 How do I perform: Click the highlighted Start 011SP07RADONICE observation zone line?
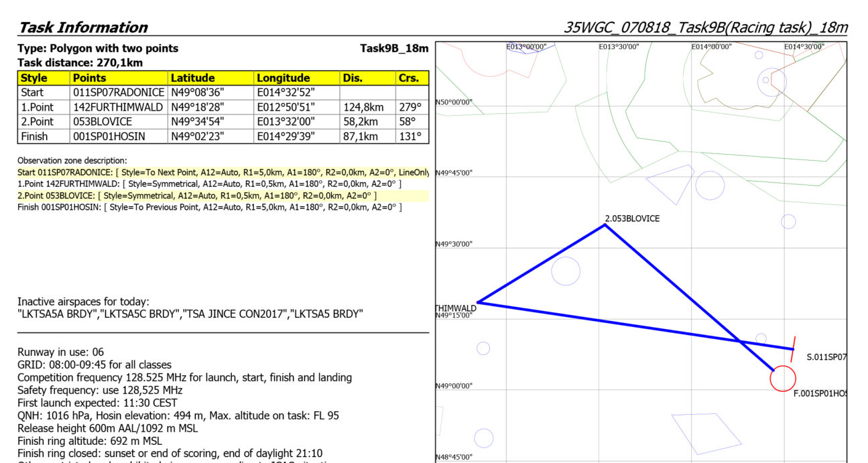pos(223,172)
